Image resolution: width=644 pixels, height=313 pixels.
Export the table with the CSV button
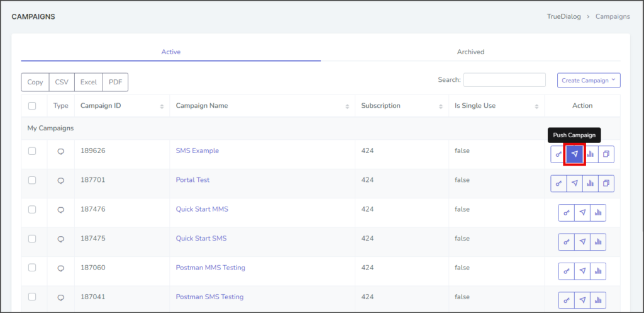click(62, 83)
